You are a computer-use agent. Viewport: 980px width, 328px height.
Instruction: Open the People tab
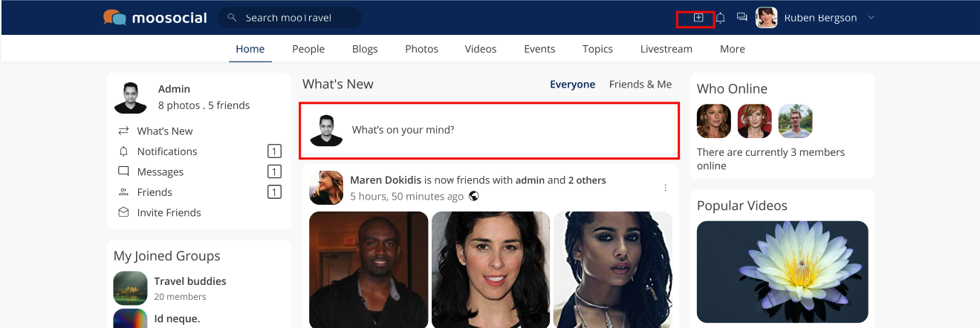tap(308, 49)
